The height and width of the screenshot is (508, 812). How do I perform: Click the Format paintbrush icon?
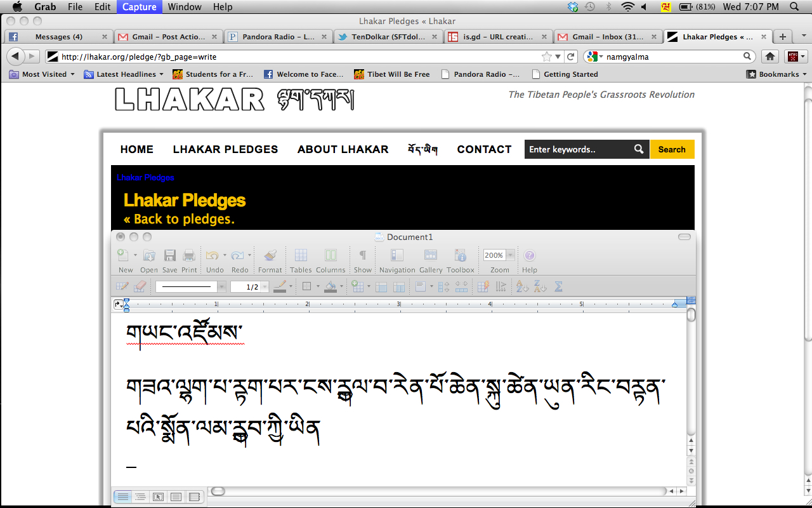pos(270,256)
